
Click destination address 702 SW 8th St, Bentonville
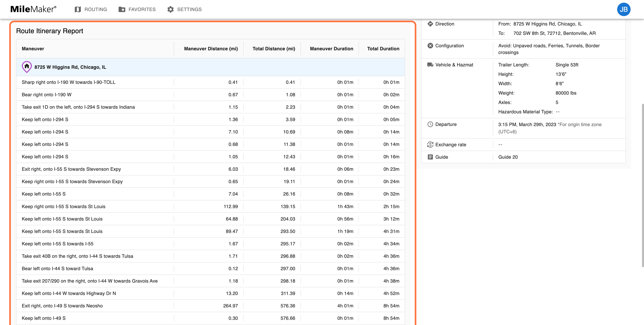click(554, 33)
